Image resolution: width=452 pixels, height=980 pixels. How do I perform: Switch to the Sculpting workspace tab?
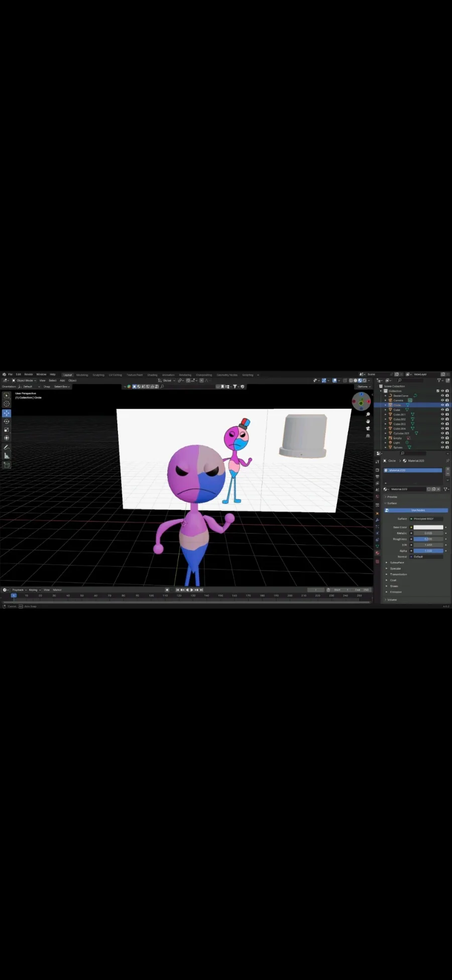click(x=98, y=375)
